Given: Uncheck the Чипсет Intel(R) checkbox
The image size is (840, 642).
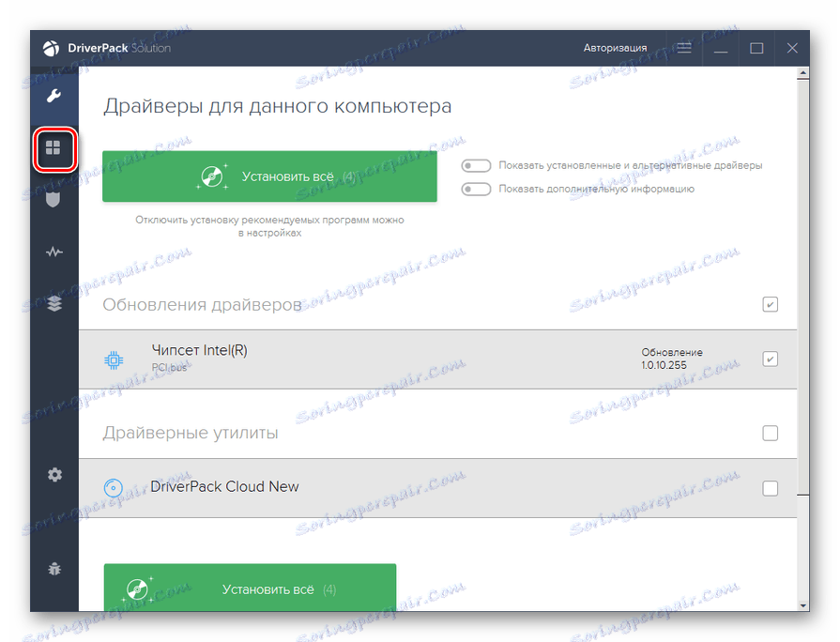Looking at the screenshot, I should coord(771,359).
